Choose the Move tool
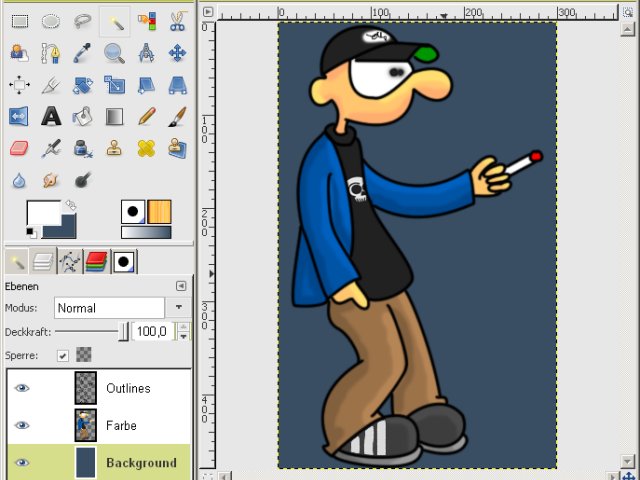Screen dimensions: 640x480 [178, 53]
